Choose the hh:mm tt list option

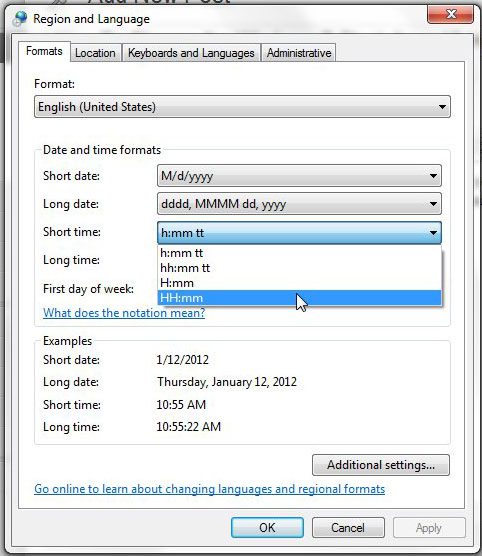(x=299, y=268)
